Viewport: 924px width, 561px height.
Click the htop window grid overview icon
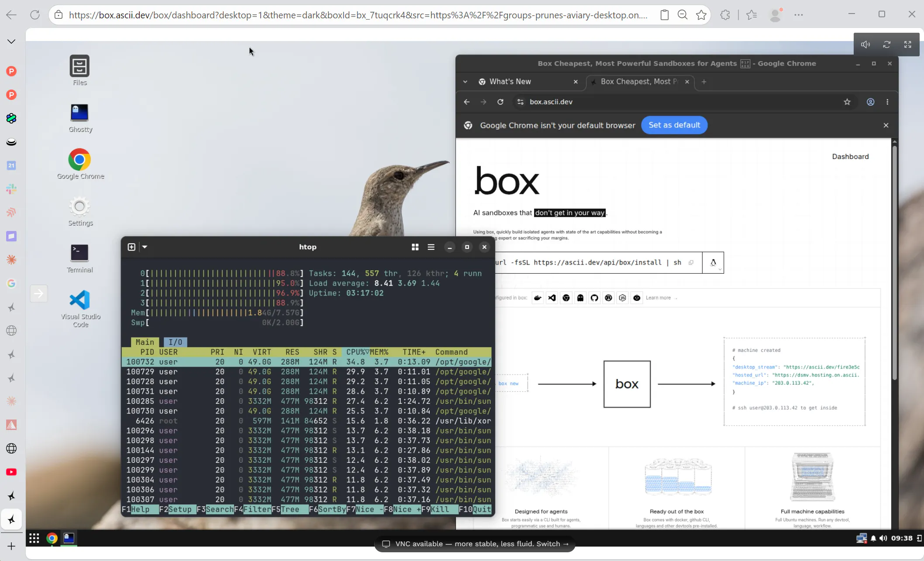point(415,247)
